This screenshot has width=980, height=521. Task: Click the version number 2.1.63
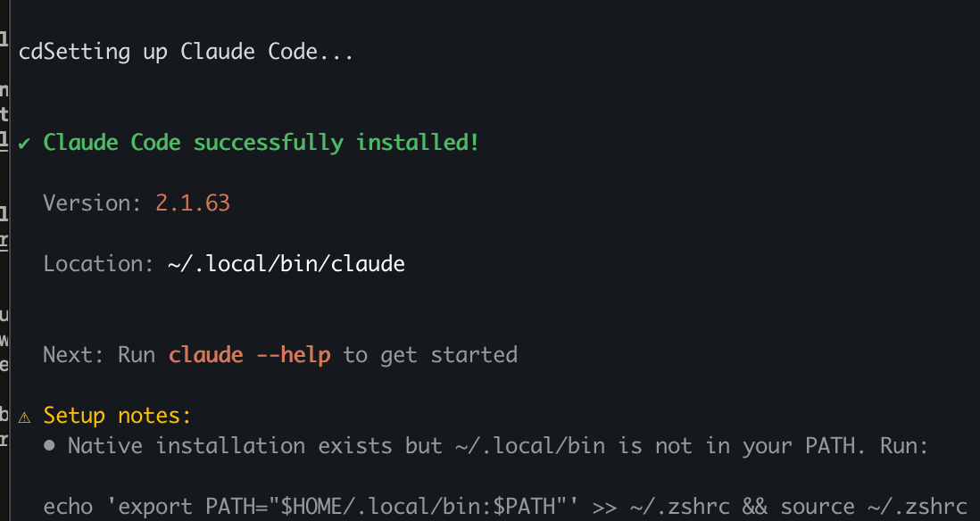pos(193,203)
